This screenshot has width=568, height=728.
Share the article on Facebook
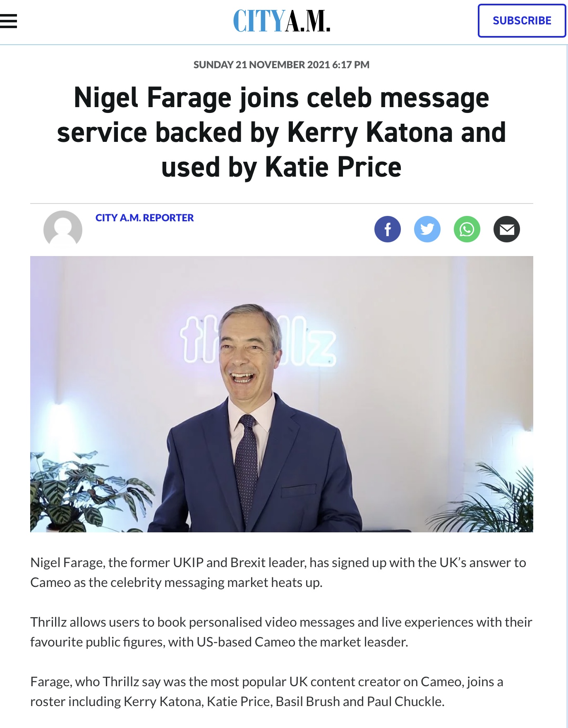[388, 229]
